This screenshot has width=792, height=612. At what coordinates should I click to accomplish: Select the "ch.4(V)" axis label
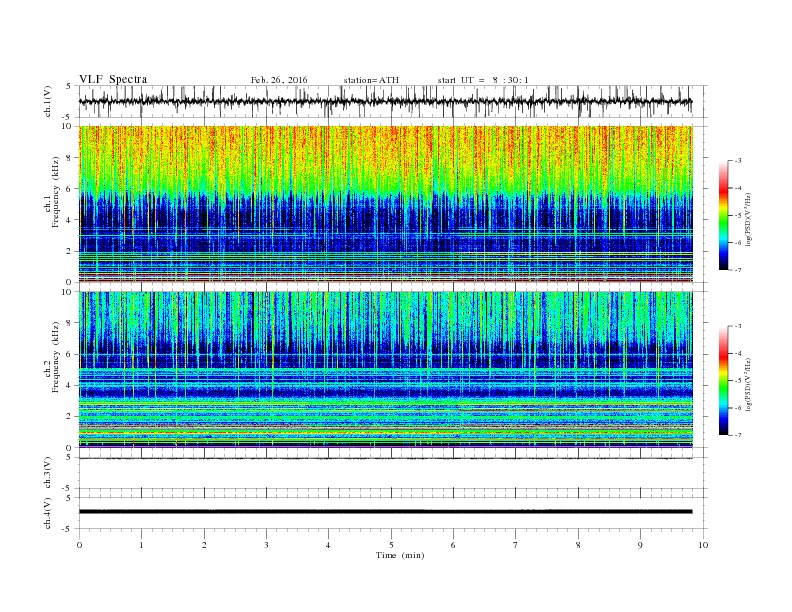[x=48, y=514]
